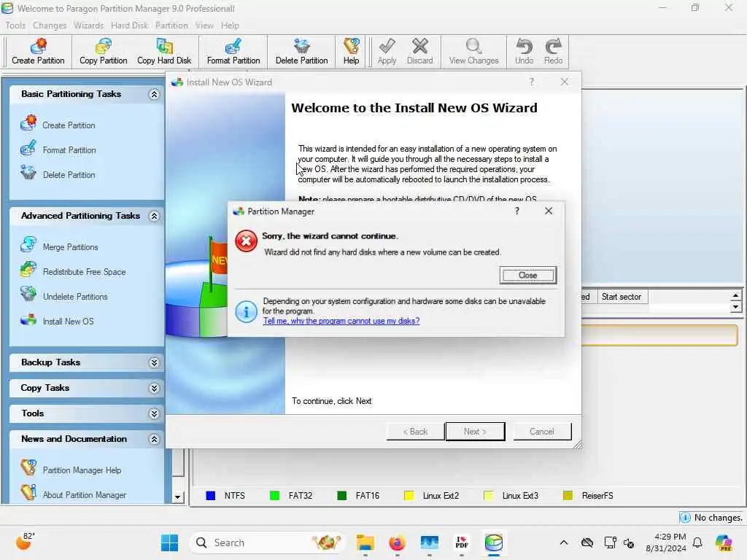747x560 pixels.
Task: Open Firefox from the taskbar
Action: pyautogui.click(x=397, y=542)
